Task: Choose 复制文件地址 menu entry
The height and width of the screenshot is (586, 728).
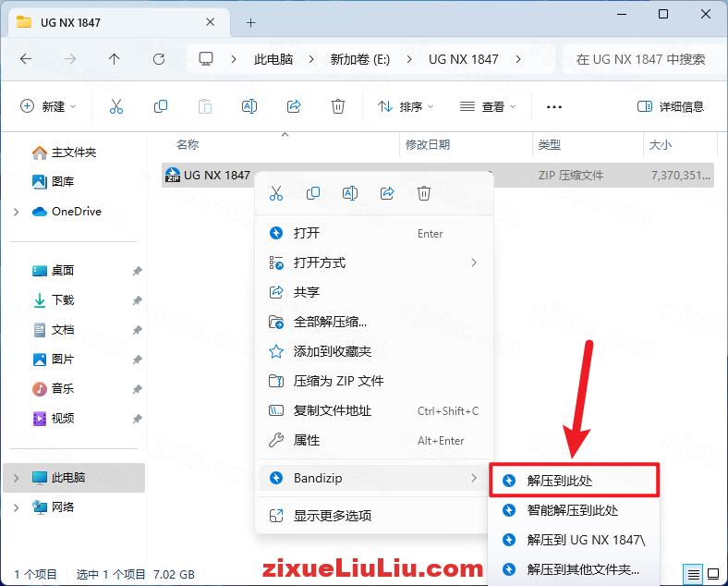Action: click(375, 411)
